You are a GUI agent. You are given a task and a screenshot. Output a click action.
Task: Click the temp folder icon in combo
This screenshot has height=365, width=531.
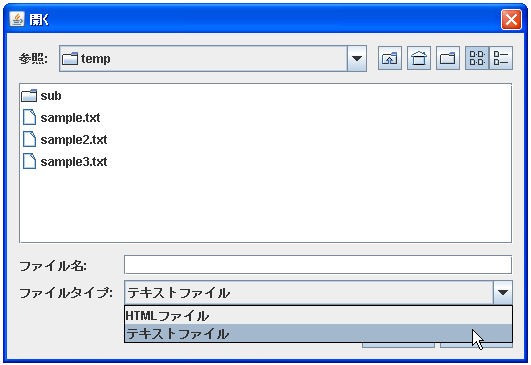70,59
